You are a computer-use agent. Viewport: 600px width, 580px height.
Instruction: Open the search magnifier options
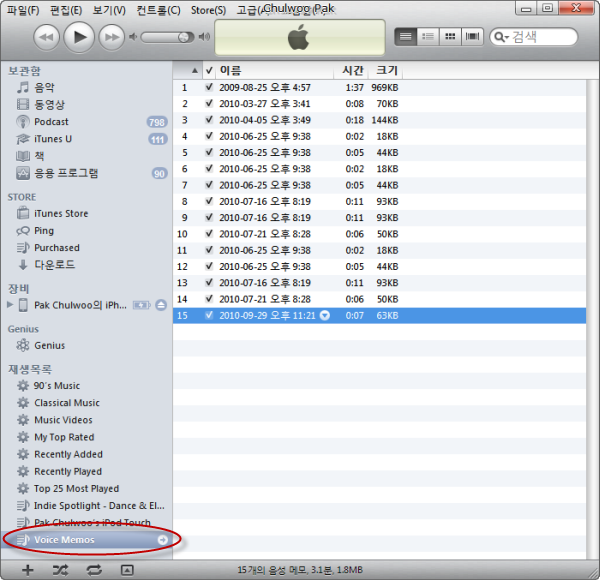coord(501,37)
